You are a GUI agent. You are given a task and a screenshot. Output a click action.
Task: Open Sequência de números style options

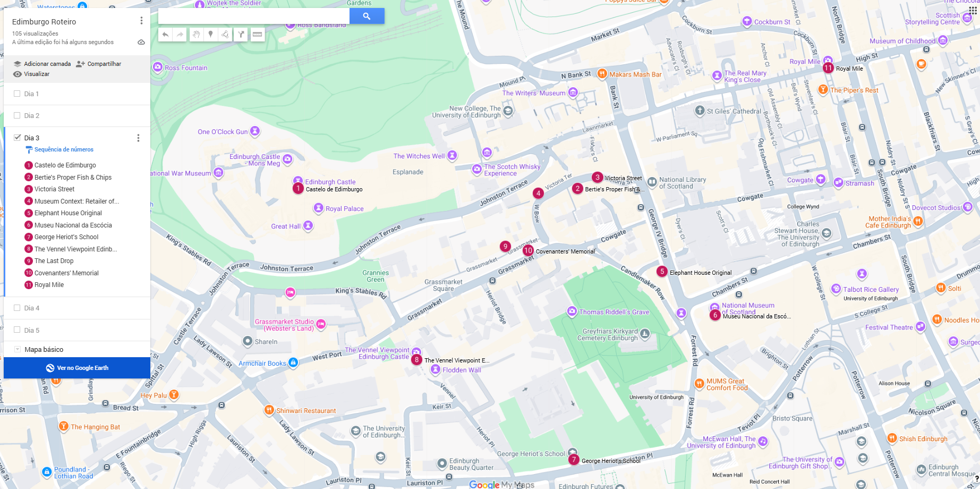tap(59, 150)
